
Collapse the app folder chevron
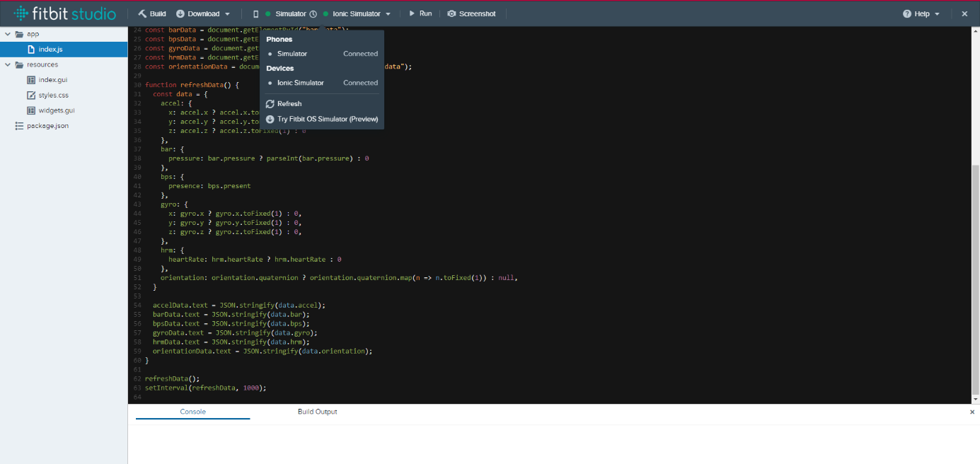7,34
